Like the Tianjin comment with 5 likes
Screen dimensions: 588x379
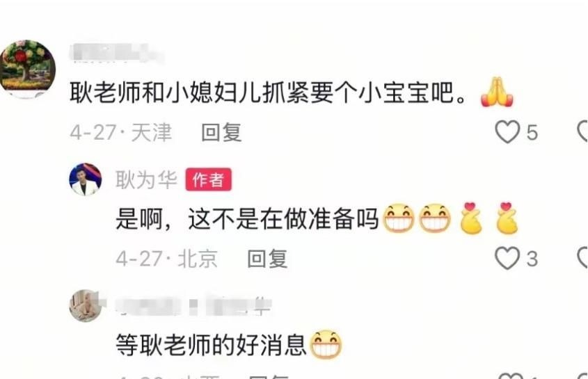point(507,132)
